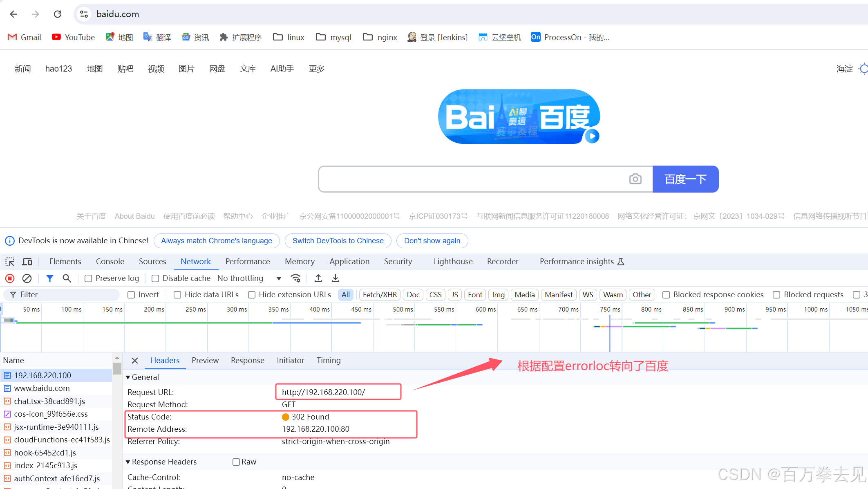Check Blocked requests checkbox
This screenshot has height=489, width=868.
click(x=776, y=295)
